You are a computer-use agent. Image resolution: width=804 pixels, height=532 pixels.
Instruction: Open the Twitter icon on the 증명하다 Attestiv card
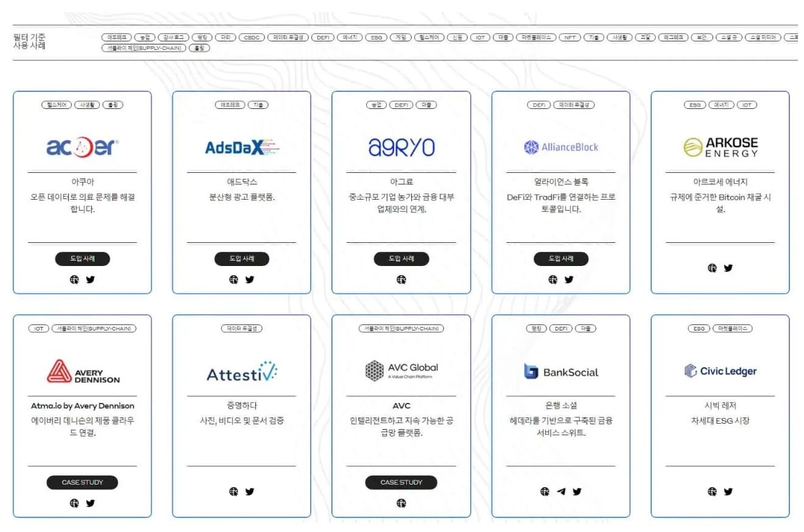tap(250, 492)
